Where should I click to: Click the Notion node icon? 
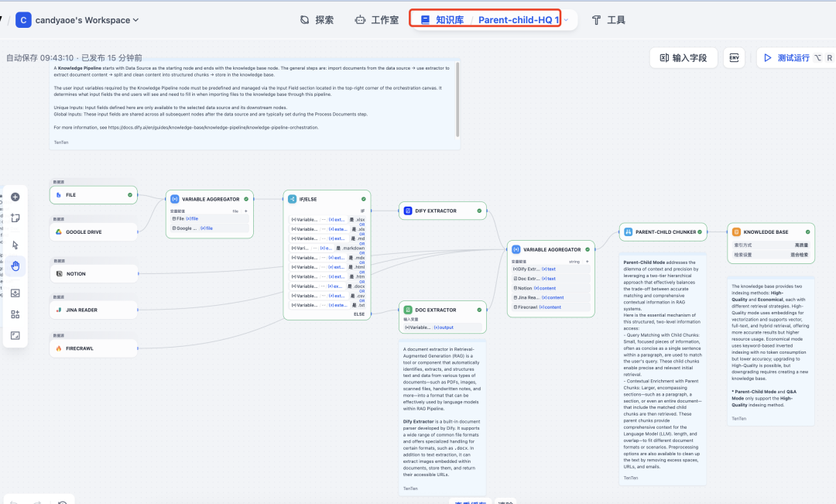click(59, 273)
